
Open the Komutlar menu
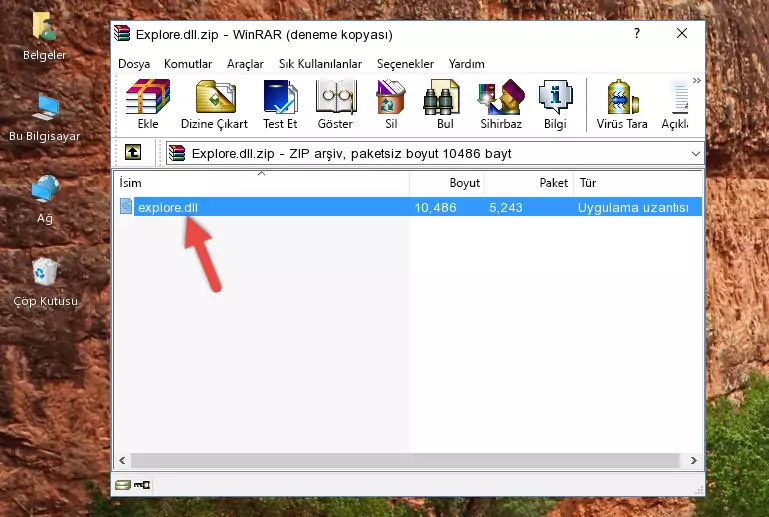pyautogui.click(x=188, y=64)
